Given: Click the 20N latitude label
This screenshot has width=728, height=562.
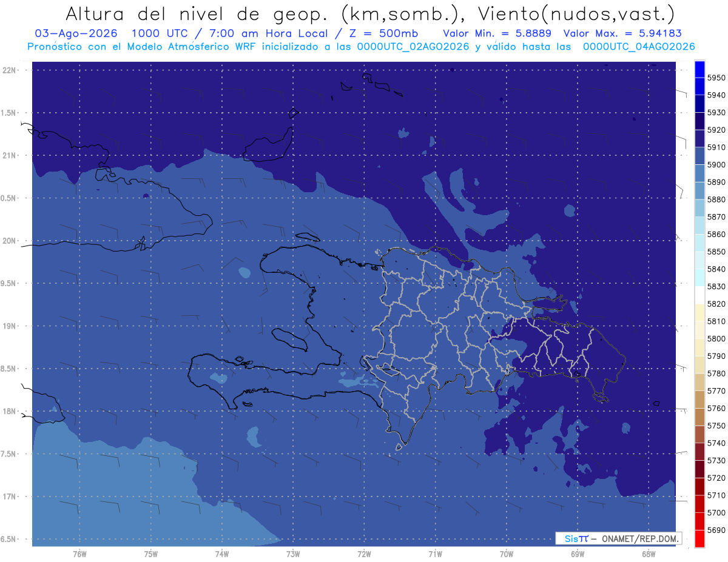Looking at the screenshot, I should (x=10, y=241).
